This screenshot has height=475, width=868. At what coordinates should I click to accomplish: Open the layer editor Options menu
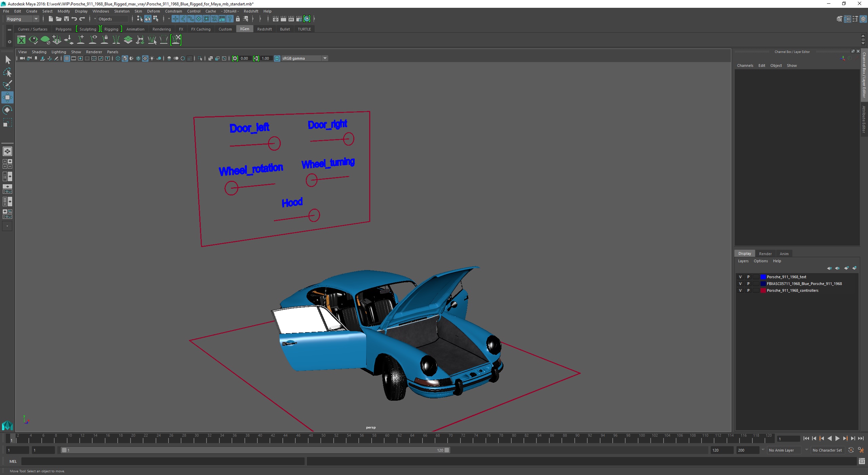click(x=761, y=261)
